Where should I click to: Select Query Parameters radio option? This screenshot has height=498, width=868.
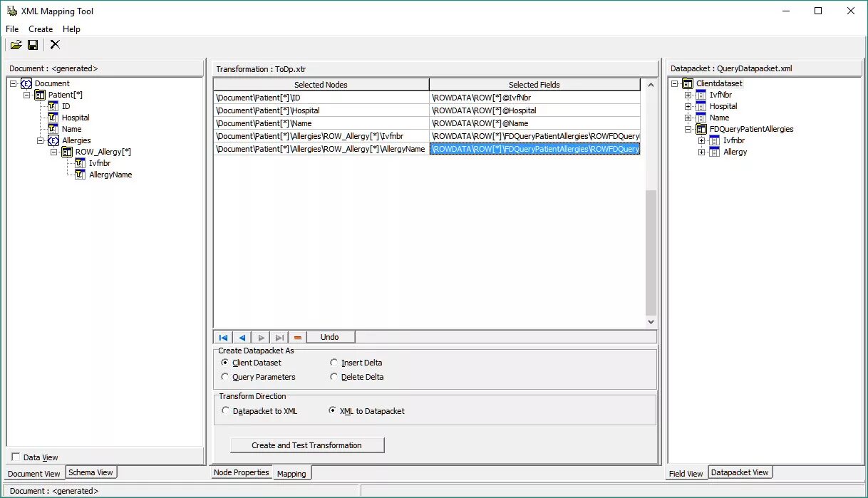225,377
